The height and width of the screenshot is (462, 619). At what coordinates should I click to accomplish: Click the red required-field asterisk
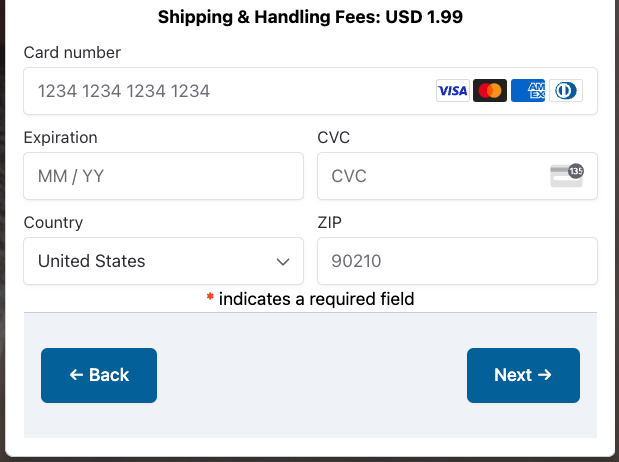click(210, 297)
